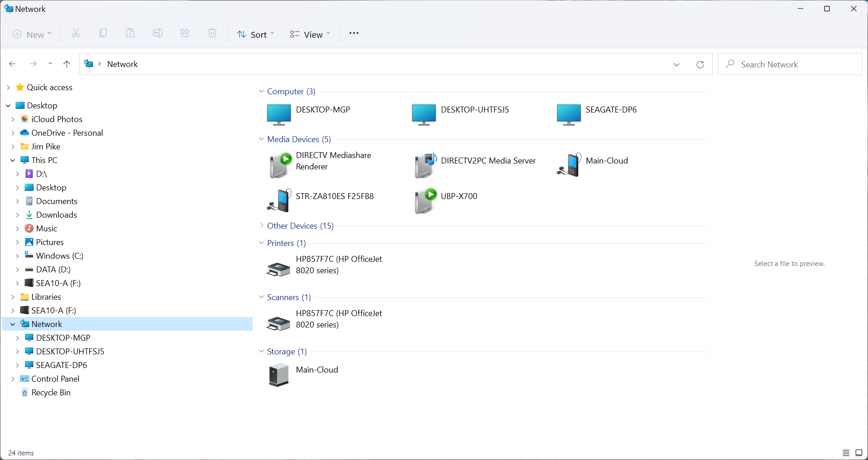Open the New dropdown menu
Screen dimensions: 868x460
(32, 34)
